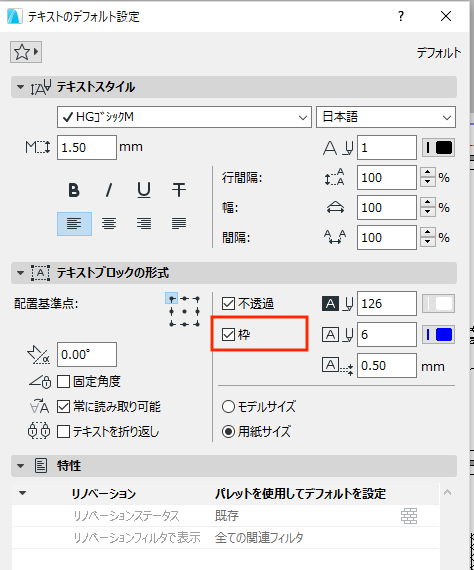Click the wrap text icon
Image resolution: width=474 pixels, height=570 pixels.
coord(39,431)
